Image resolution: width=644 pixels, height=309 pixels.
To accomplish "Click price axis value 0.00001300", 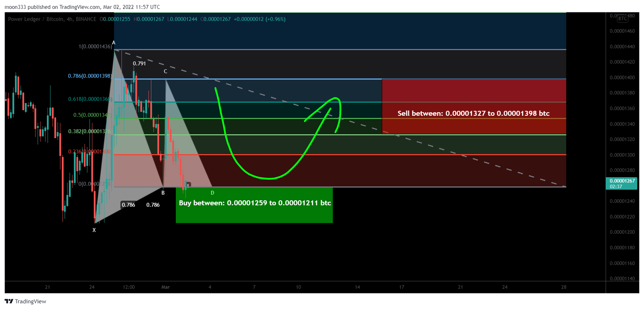I will click(622, 155).
